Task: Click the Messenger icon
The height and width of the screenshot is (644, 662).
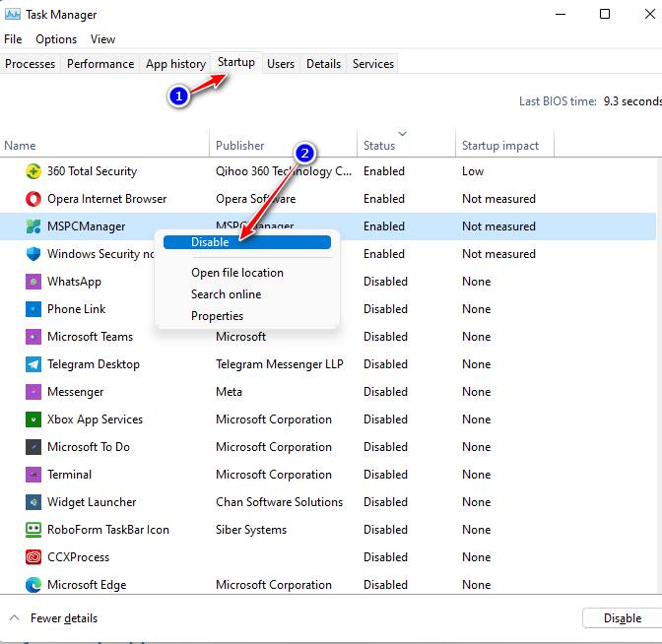Action: [x=33, y=392]
